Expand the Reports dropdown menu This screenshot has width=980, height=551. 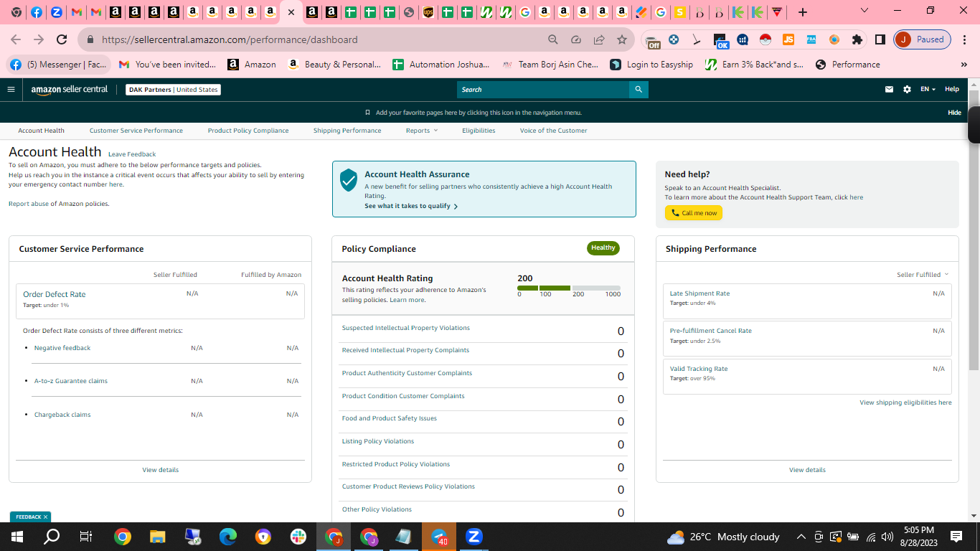(x=422, y=131)
